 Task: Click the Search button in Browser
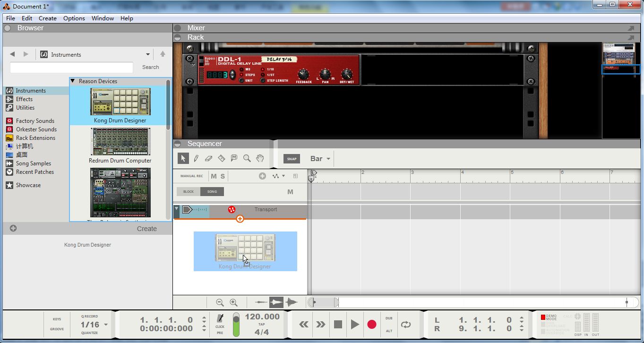[x=151, y=67]
